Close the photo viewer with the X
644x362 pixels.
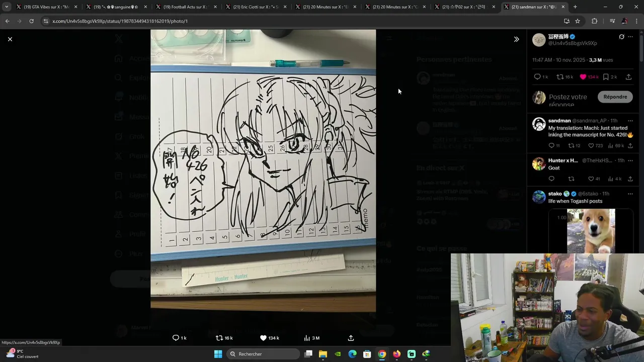pos(10,39)
